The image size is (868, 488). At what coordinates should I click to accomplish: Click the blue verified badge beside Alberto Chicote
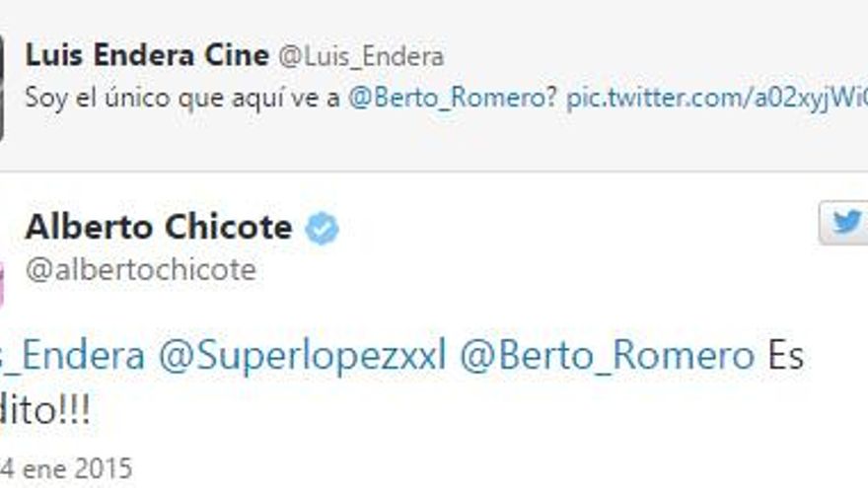322,228
